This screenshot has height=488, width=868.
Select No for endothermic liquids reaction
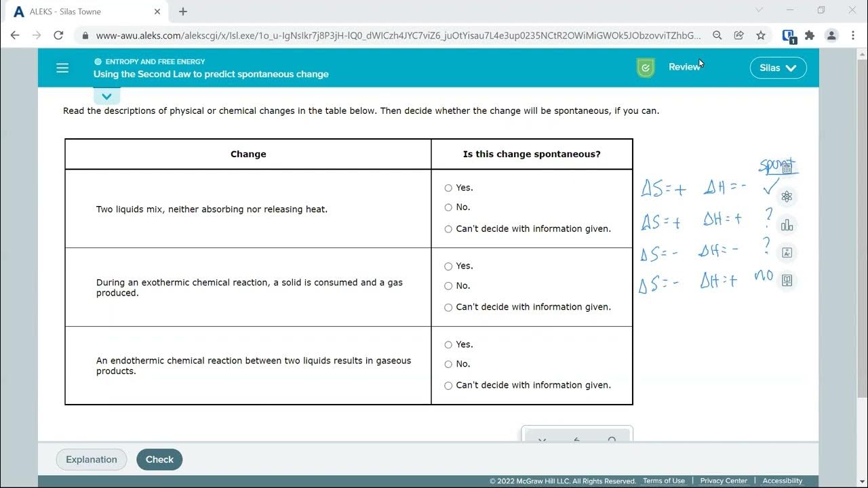(448, 365)
